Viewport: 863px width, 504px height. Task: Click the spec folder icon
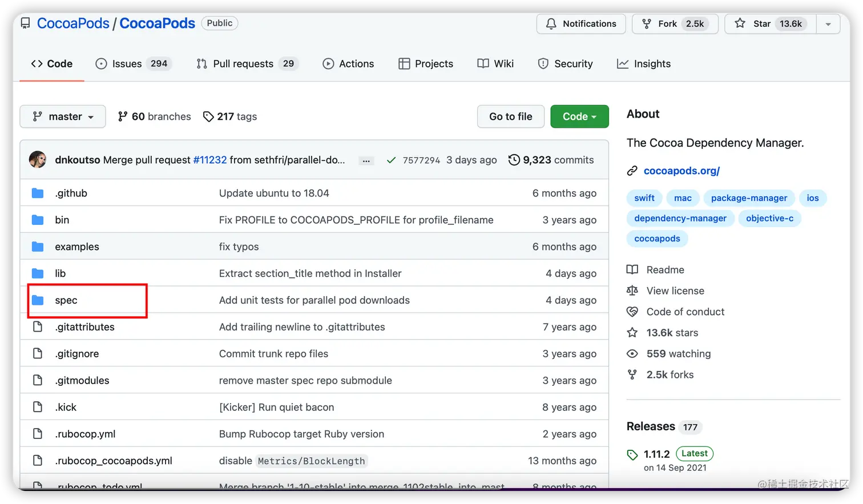(38, 301)
